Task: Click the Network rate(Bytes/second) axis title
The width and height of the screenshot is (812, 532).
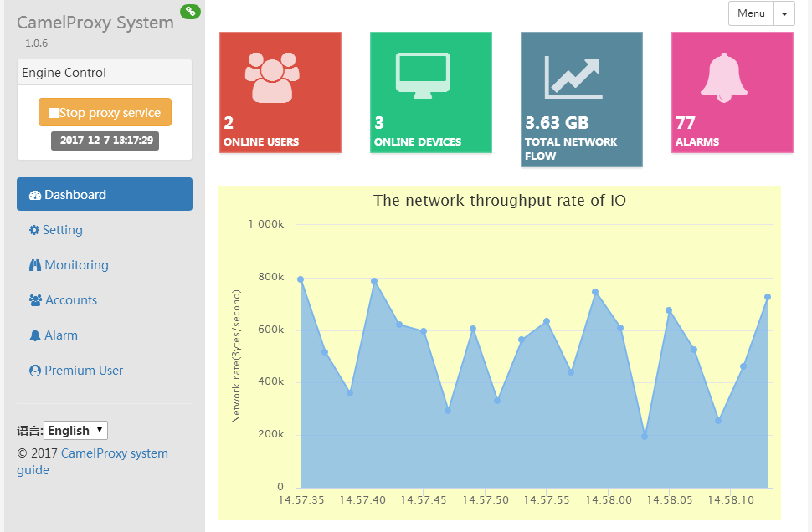Action: point(236,356)
